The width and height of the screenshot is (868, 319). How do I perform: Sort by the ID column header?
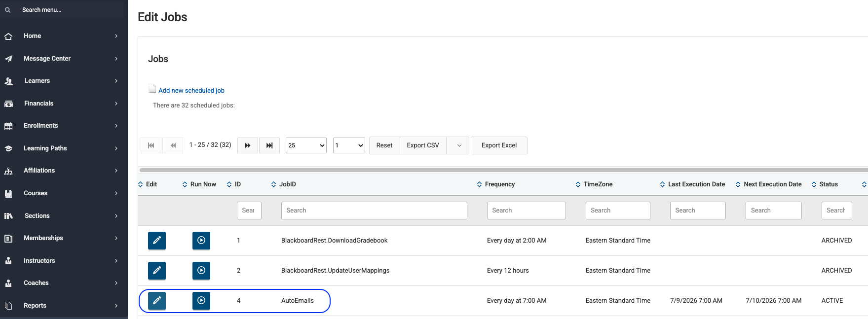[x=234, y=184]
